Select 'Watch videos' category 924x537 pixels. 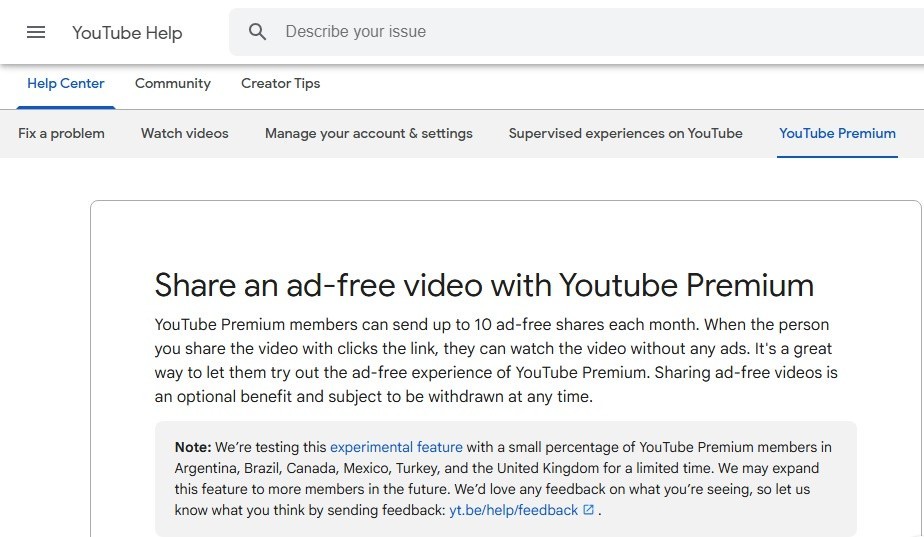click(184, 133)
